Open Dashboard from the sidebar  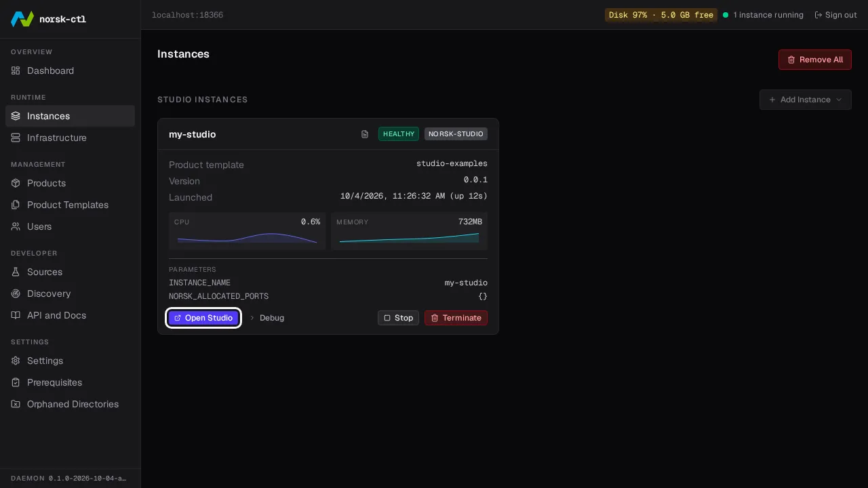tap(70, 70)
